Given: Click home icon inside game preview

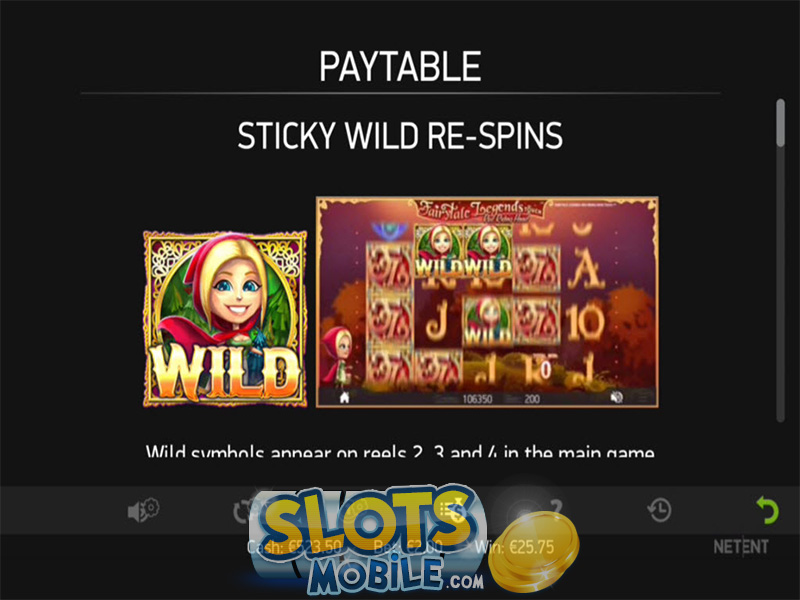Looking at the screenshot, I should pyautogui.click(x=344, y=397).
